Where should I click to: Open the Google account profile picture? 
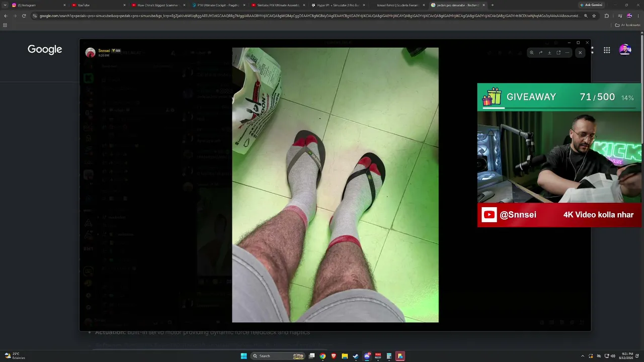pos(625,50)
